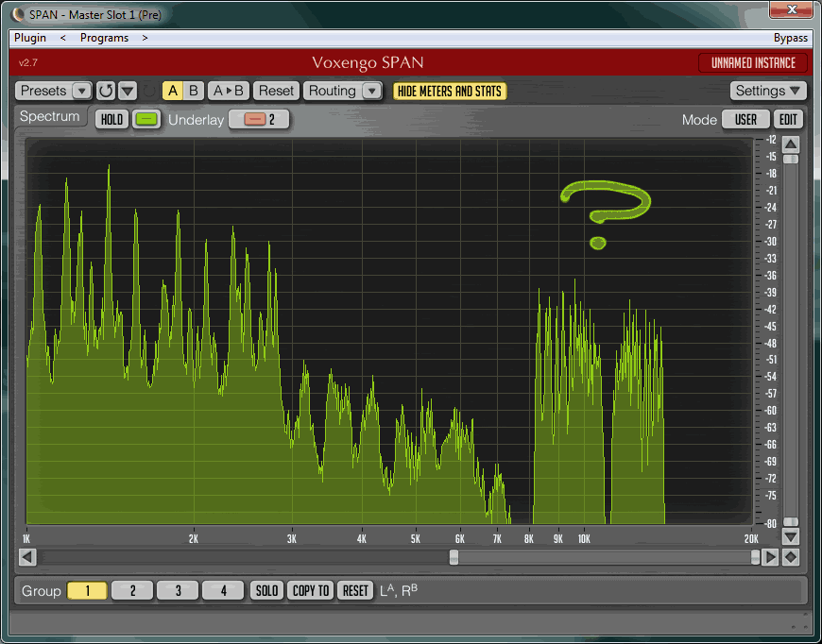The height and width of the screenshot is (644, 822).
Task: Click the right handle of the frequency scrollbar
Action: click(x=755, y=557)
